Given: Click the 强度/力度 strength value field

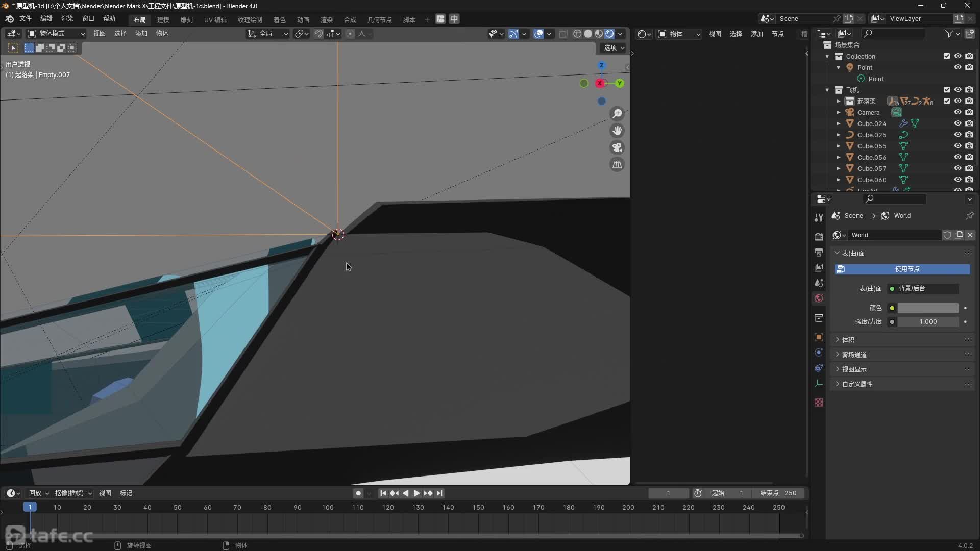Looking at the screenshot, I should click(x=928, y=322).
